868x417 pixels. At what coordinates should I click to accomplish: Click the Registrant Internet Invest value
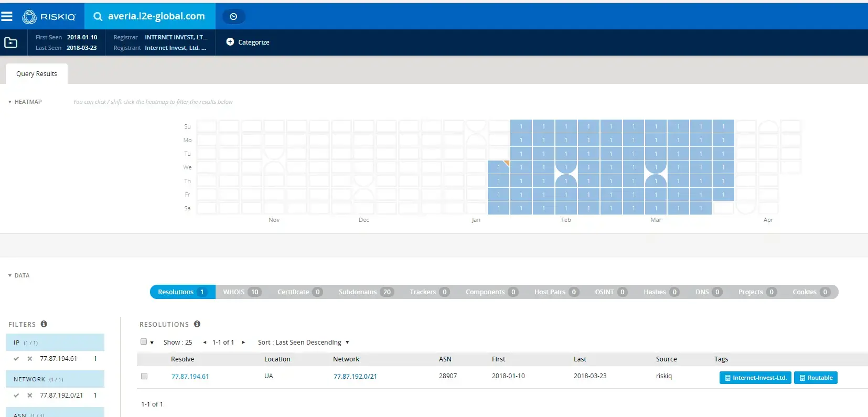coord(175,48)
